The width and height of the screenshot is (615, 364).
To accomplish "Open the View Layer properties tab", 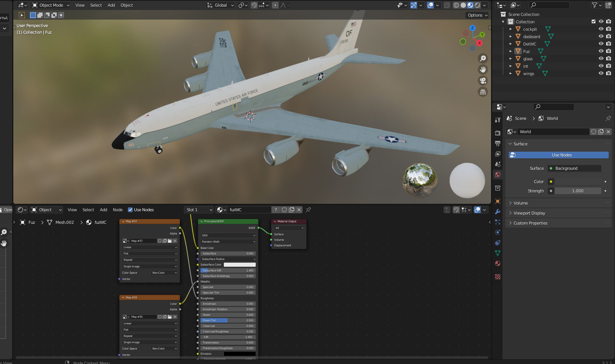I will [498, 154].
